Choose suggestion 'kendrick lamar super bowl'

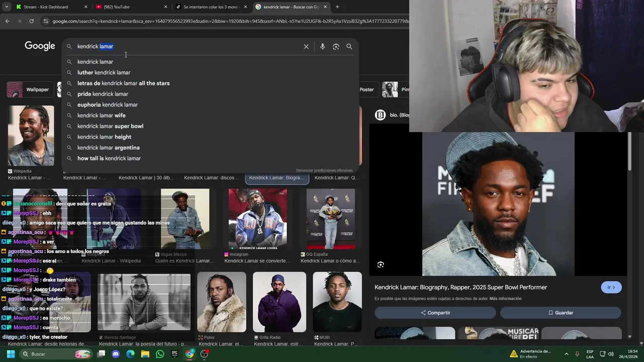click(210, 126)
